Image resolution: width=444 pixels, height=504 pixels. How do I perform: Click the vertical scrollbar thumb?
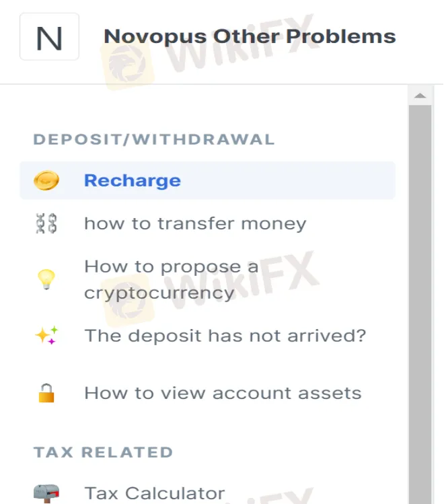coord(420,303)
